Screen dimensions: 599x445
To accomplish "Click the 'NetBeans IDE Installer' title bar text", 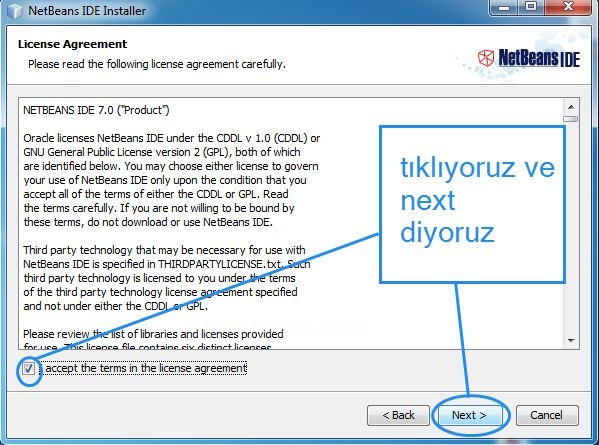I will pyautogui.click(x=87, y=11).
